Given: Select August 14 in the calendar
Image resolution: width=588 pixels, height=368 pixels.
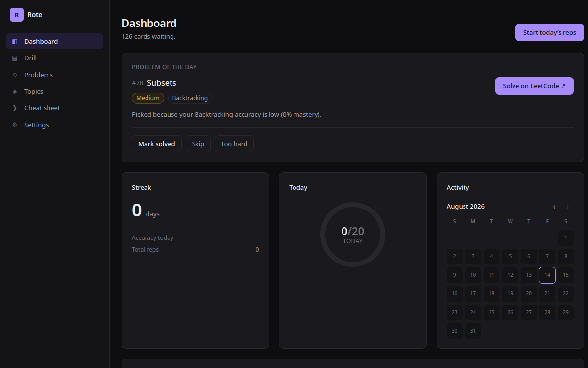Looking at the screenshot, I should click(x=547, y=275).
